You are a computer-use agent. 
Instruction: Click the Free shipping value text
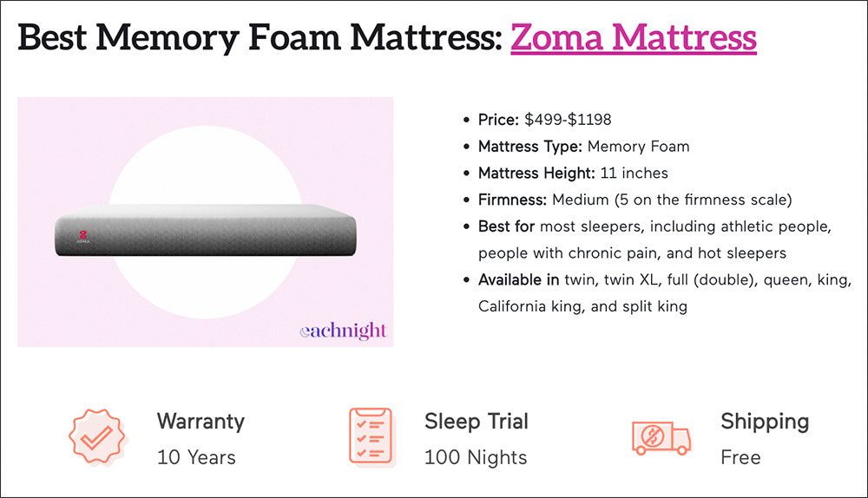point(740,457)
